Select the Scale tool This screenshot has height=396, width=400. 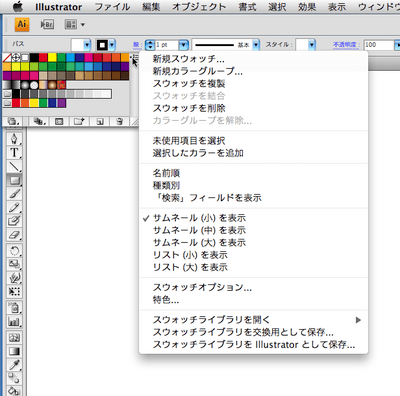click(x=14, y=264)
